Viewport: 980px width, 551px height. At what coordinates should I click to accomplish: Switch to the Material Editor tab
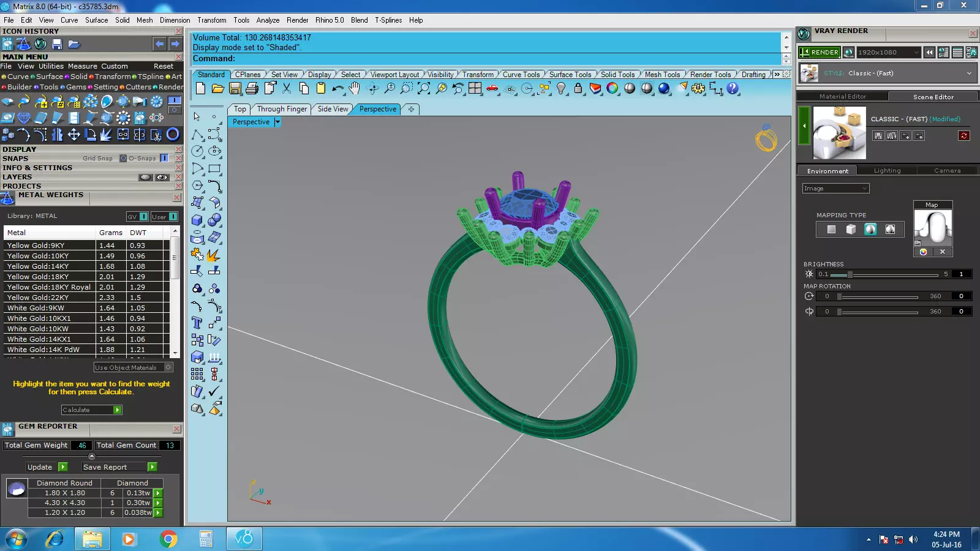pyautogui.click(x=842, y=97)
